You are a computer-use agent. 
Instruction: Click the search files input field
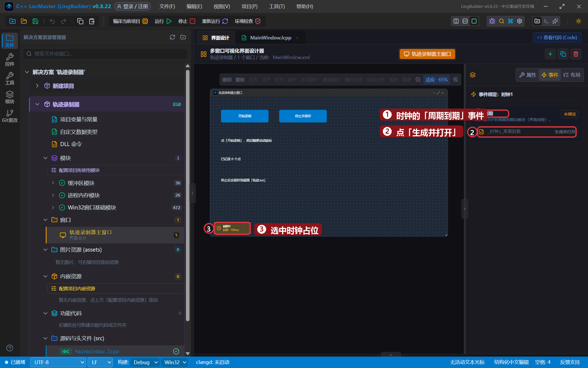point(105,54)
